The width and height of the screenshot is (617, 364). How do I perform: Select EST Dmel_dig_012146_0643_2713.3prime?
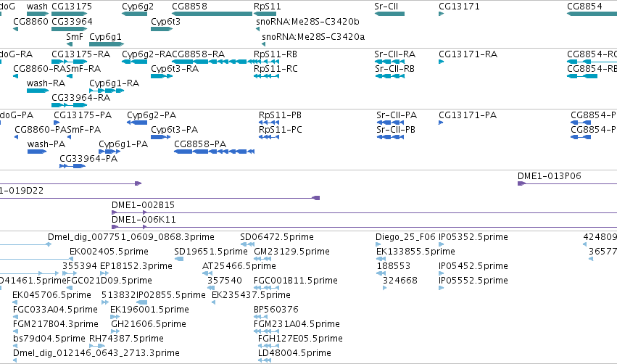point(96,353)
